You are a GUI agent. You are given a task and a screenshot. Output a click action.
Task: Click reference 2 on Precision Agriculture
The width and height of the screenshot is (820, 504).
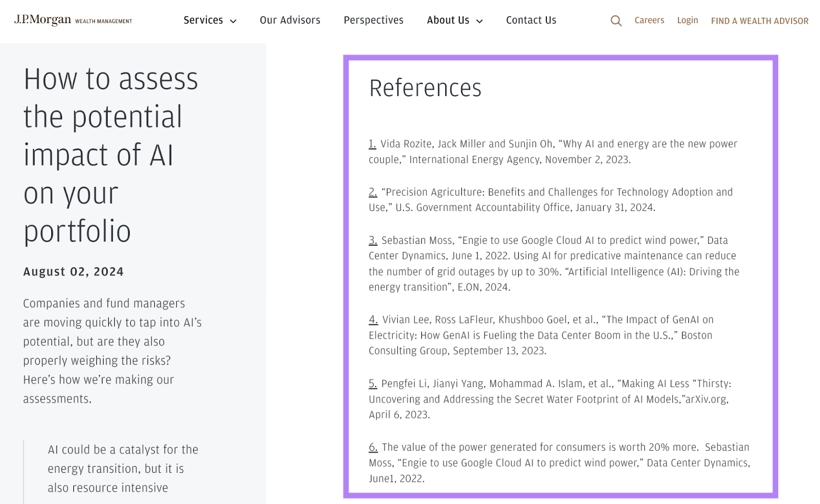coord(372,192)
